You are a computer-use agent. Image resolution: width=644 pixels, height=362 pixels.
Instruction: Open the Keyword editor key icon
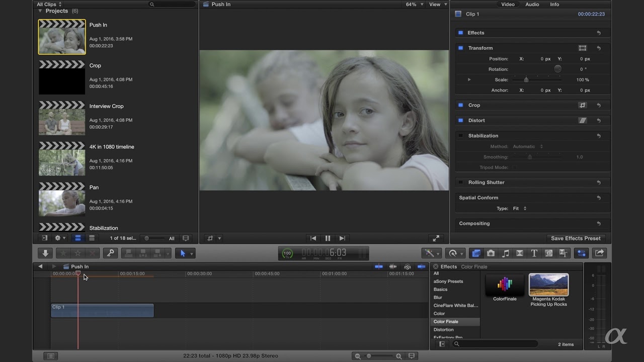110,253
